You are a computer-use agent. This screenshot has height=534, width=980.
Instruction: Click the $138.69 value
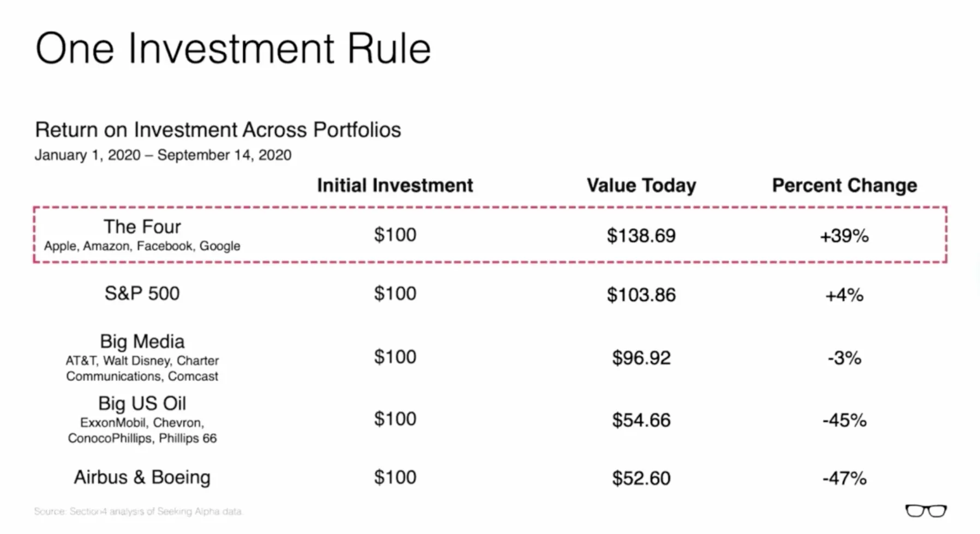[641, 235]
